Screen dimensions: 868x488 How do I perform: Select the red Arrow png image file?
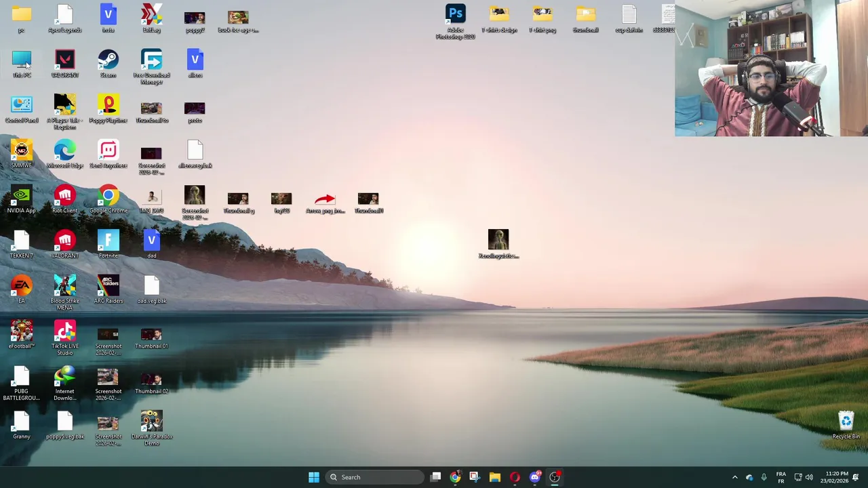pos(325,203)
